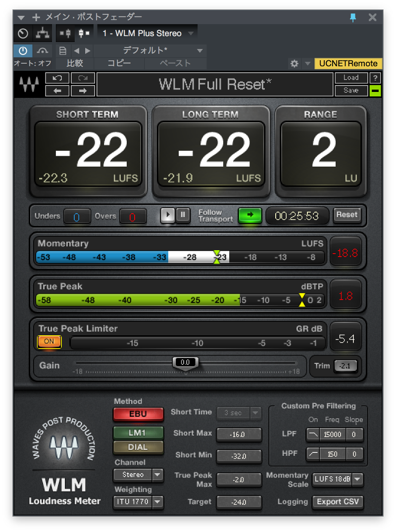Open the Waves help question mark
This screenshot has height=532, width=396.
(x=375, y=78)
